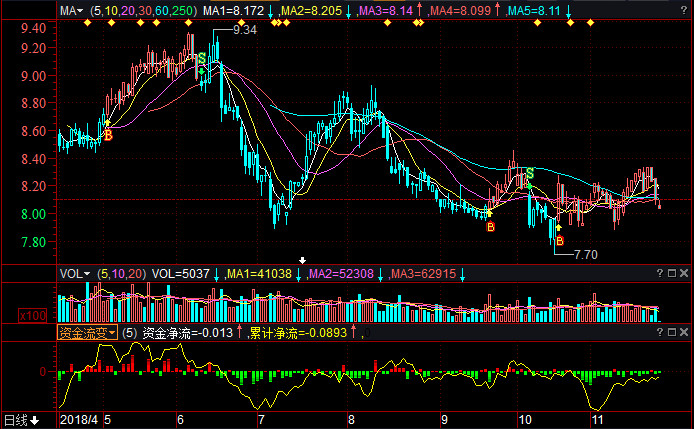Click help icon on 资金流变 panel
The height and width of the screenshot is (429, 694).
coord(659,333)
